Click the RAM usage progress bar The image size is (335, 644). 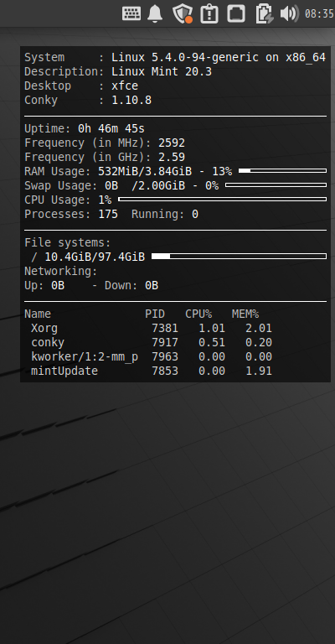point(282,170)
